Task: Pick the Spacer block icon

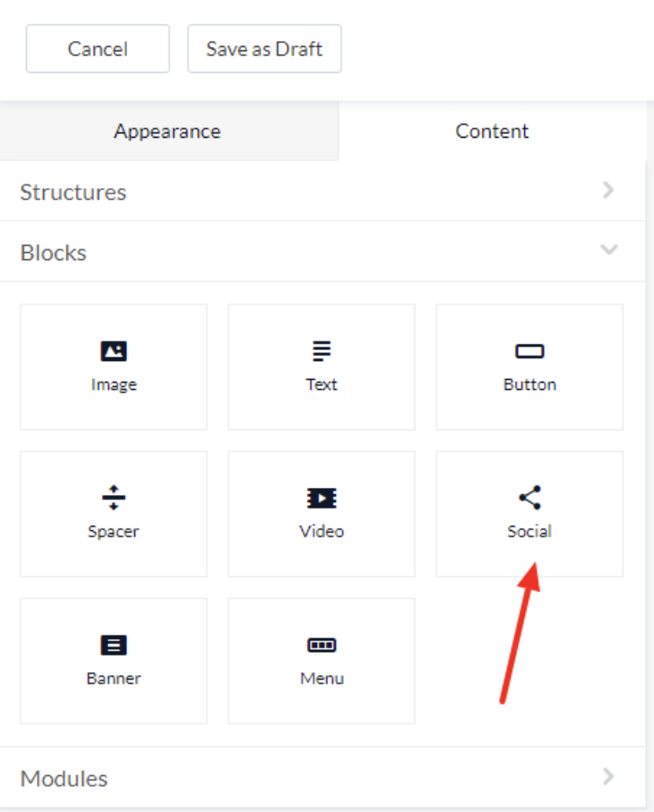Action: point(114,497)
